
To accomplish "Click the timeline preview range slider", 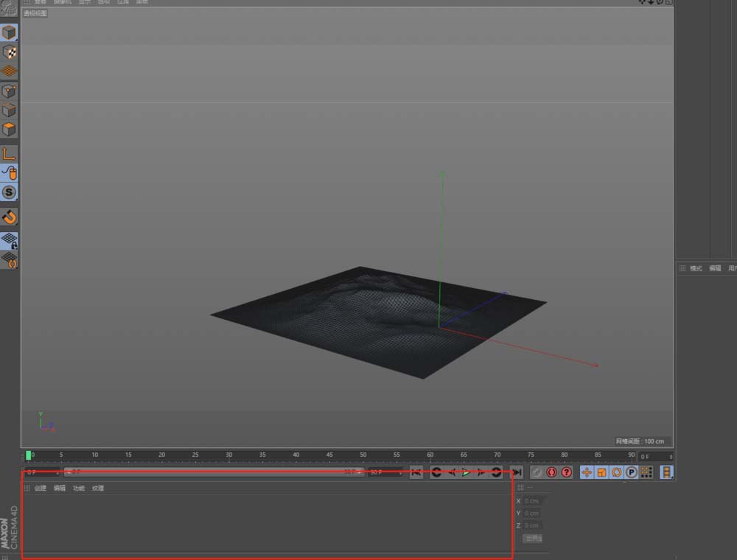I will pos(214,472).
